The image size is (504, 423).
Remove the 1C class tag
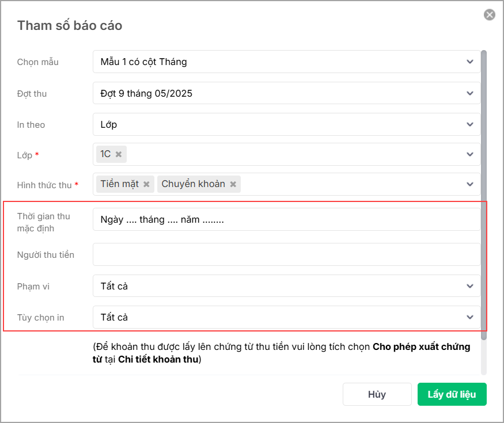(119, 154)
